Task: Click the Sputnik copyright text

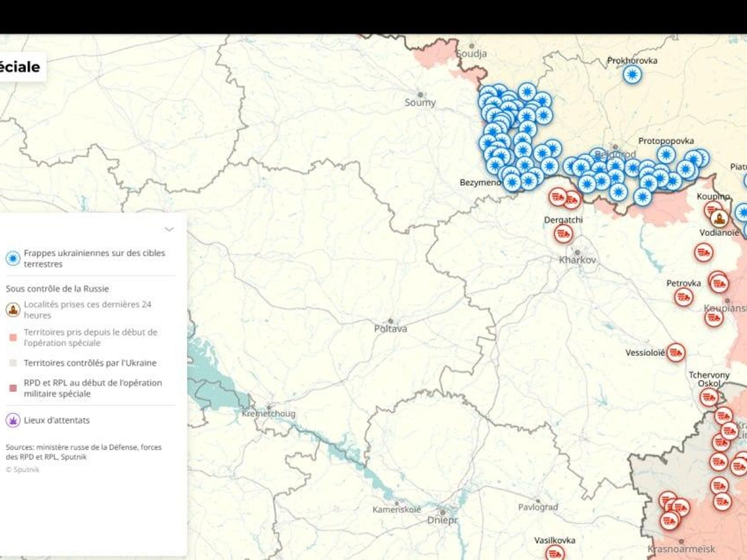Action: pos(23,470)
